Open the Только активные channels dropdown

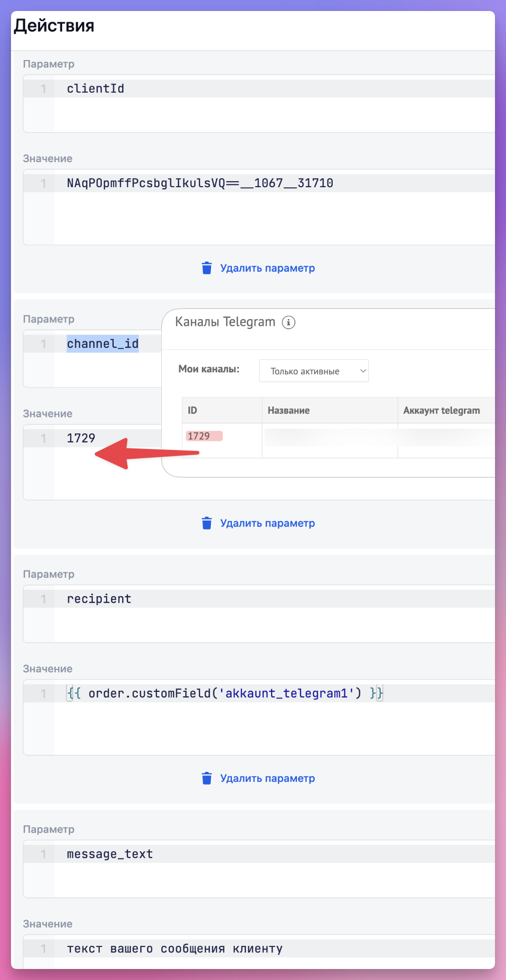tap(314, 371)
